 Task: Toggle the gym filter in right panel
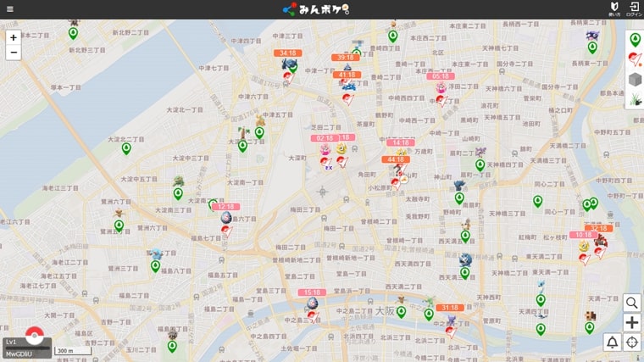pos(635,59)
